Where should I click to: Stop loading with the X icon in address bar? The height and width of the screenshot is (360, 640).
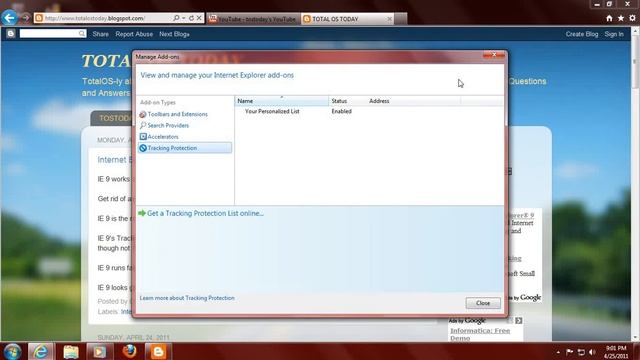tap(199, 18)
